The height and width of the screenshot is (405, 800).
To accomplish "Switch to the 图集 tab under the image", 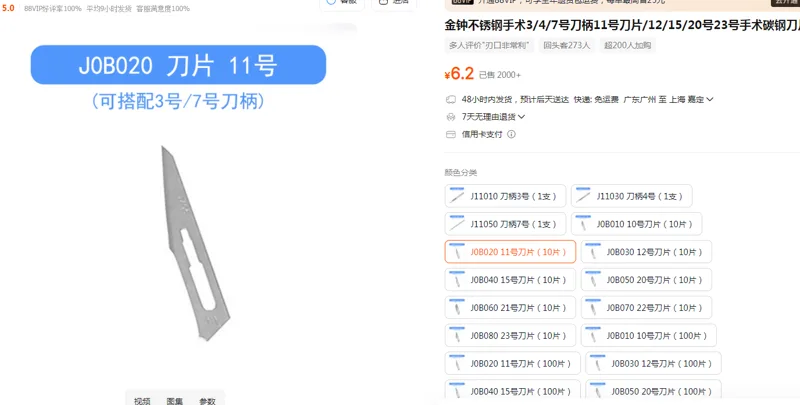I will [174, 401].
